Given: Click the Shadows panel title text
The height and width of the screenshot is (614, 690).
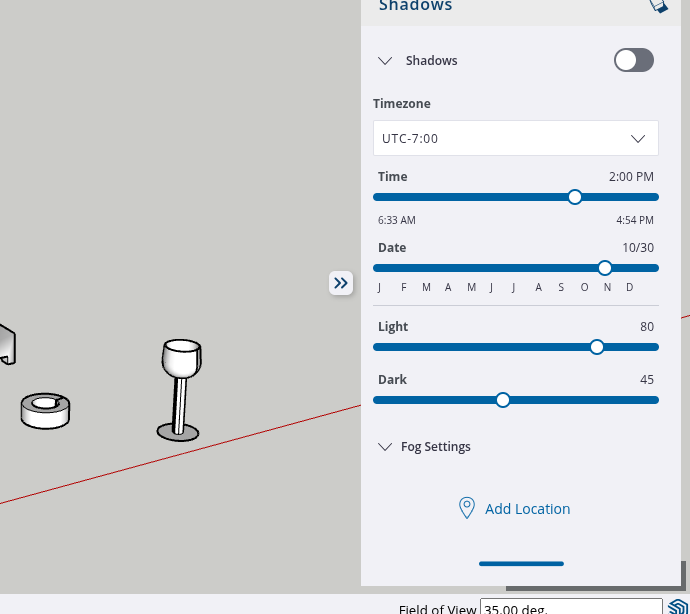Looking at the screenshot, I should click(x=415, y=6).
